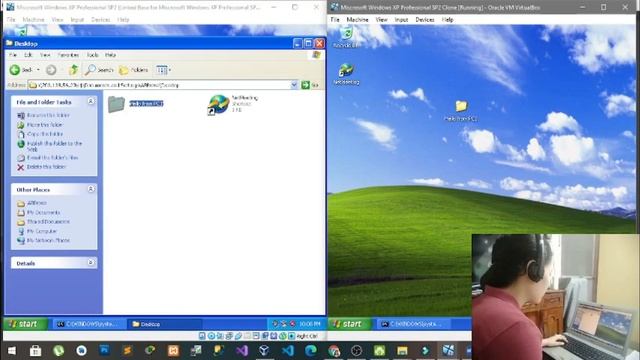
Task: Select NetMeeting icon on Clone VM desktop
Action: coord(346,74)
